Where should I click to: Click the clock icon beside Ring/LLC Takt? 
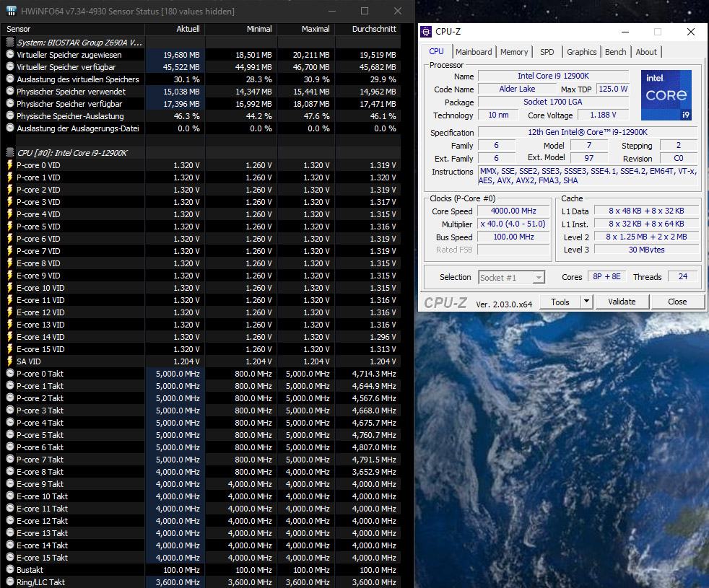[x=10, y=582]
